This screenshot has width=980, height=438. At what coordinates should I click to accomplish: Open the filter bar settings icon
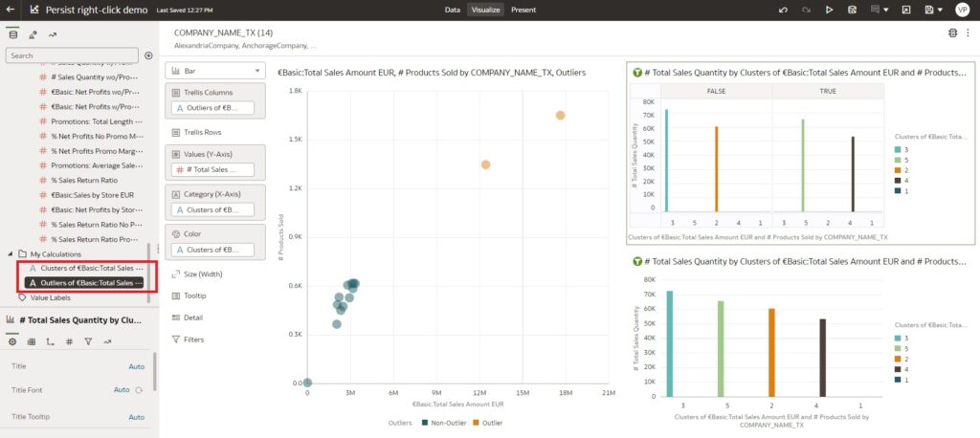tap(952, 33)
